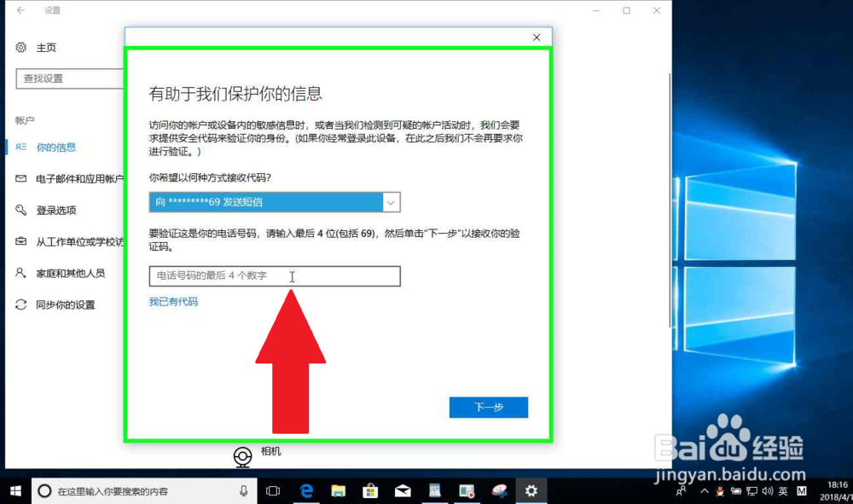This screenshot has height=504, width=853.
Task: Open File Explorer from the taskbar
Action: 339,490
